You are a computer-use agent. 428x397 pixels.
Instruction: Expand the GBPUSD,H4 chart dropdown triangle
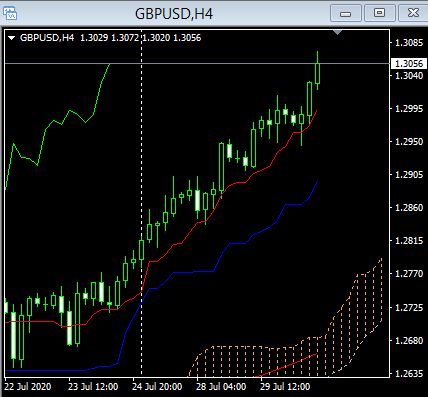(12, 38)
